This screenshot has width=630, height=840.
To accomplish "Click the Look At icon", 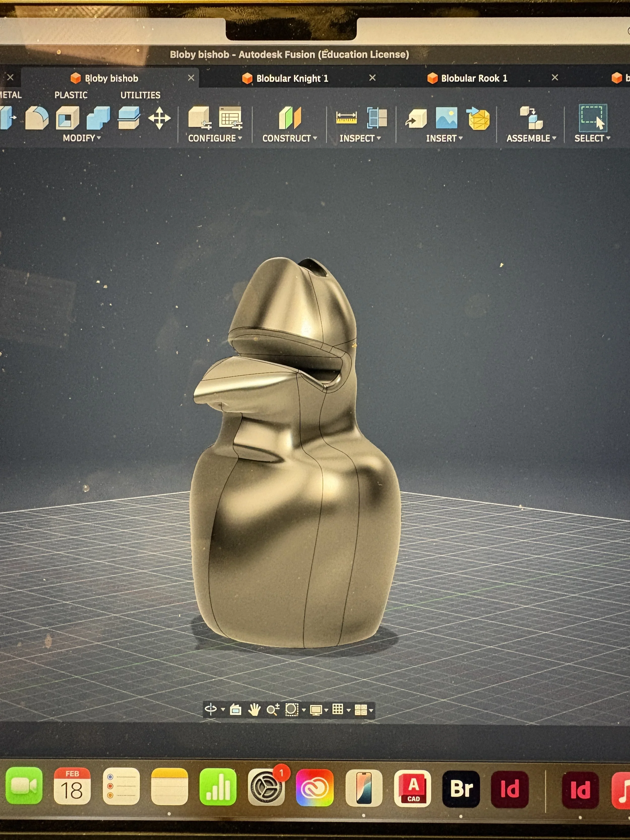I will click(236, 709).
